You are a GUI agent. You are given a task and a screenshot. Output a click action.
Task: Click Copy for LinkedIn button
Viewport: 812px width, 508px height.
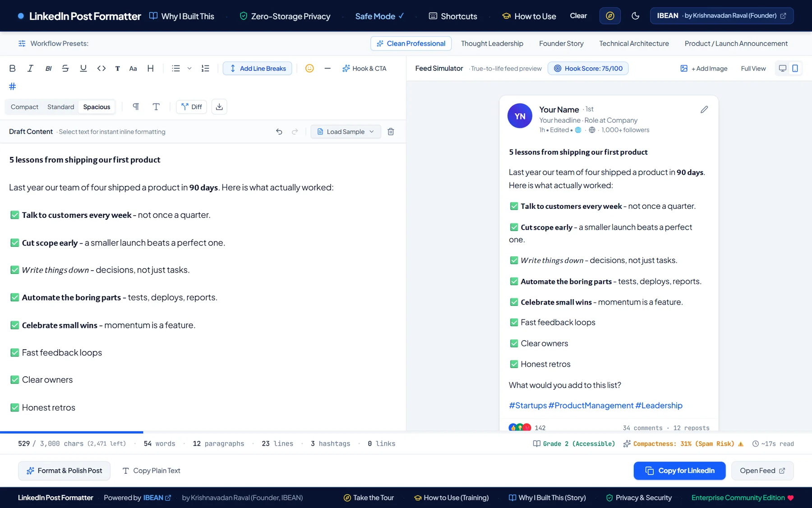tap(680, 471)
